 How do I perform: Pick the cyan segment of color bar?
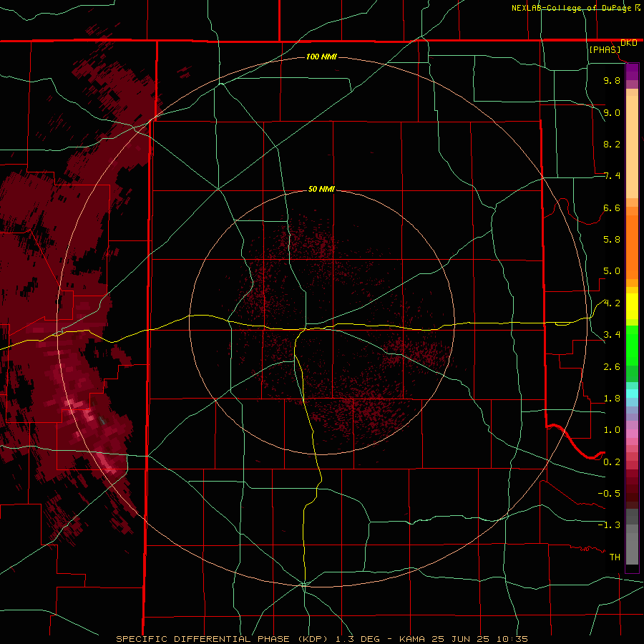pyautogui.click(x=632, y=394)
